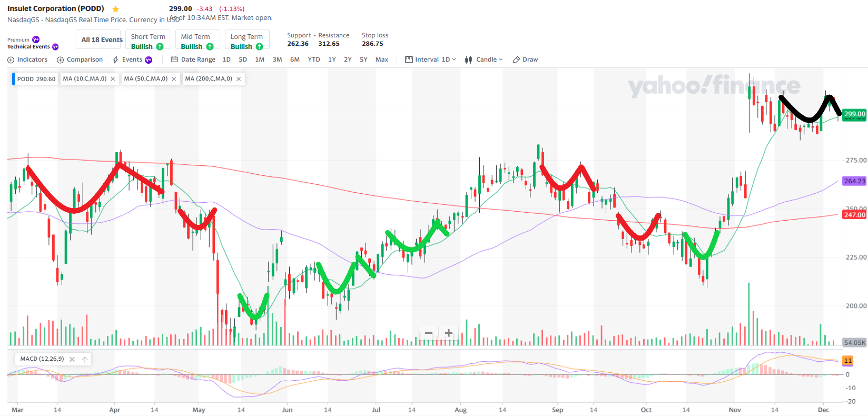868x416 pixels.
Task: Remove the MA (50,C,MA,0) indicator
Action: [174, 79]
